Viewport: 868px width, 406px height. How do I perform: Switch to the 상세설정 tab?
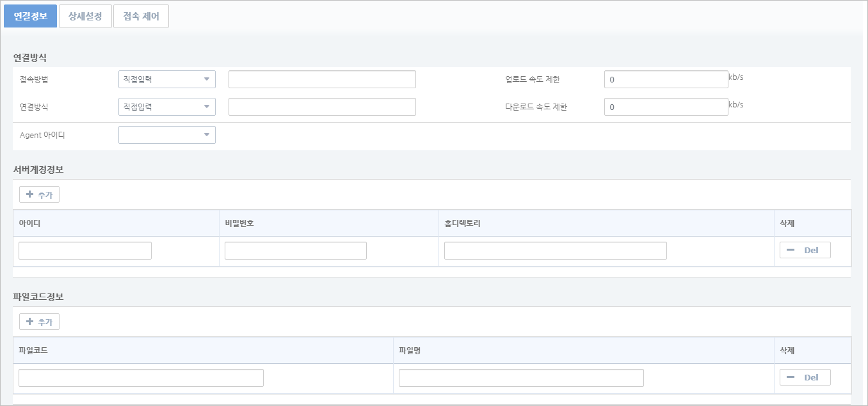pos(85,17)
